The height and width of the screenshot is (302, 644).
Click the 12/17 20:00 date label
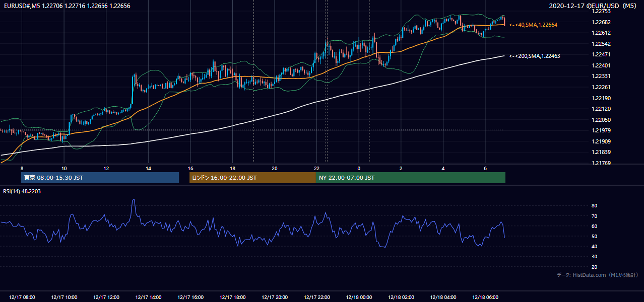[x=275, y=297]
